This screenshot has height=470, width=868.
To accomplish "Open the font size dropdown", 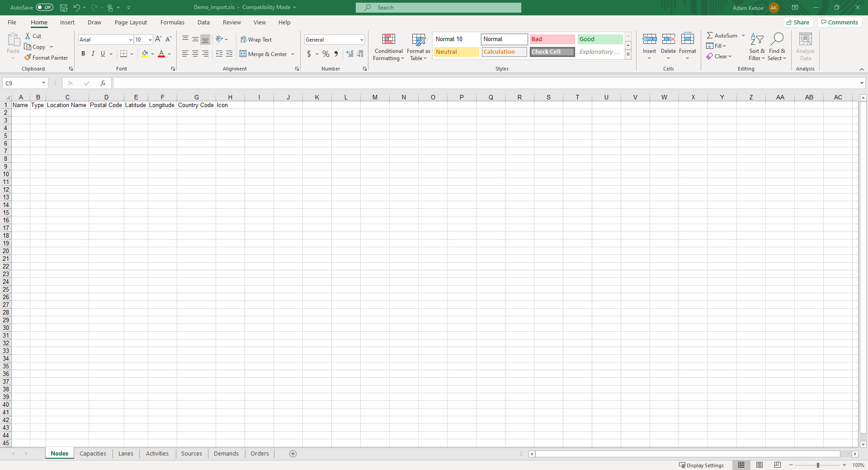I will [150, 40].
